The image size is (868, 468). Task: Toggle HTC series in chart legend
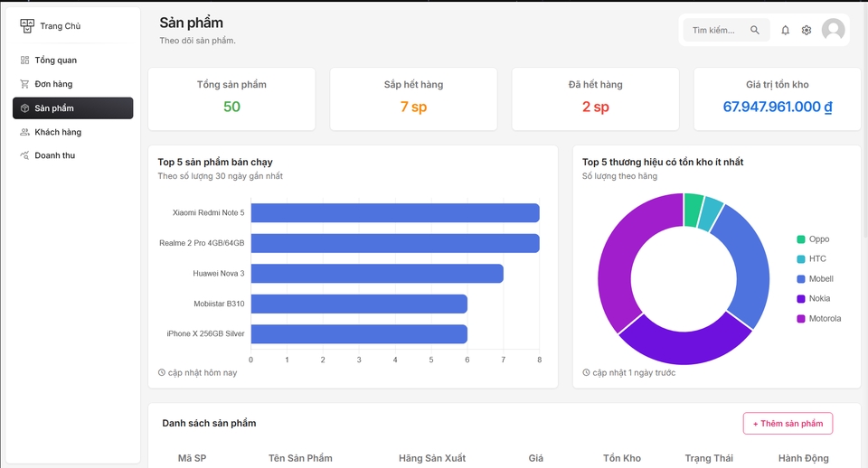(x=817, y=259)
